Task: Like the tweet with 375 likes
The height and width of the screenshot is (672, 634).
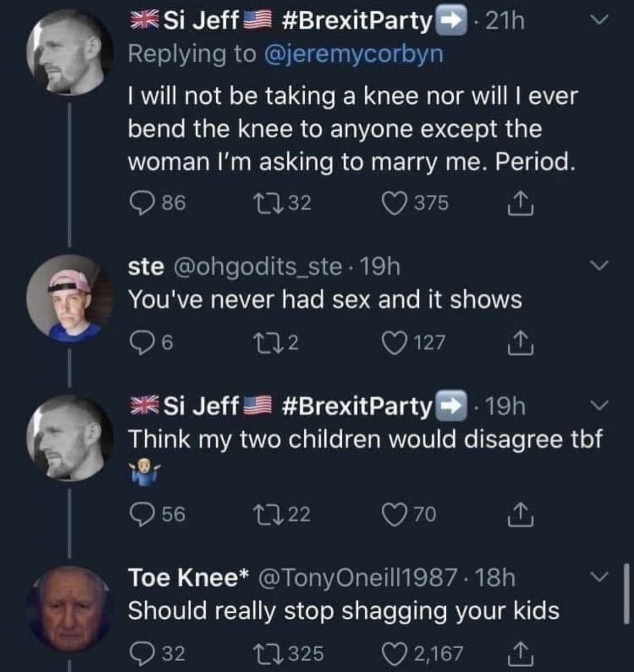Action: tap(394, 203)
